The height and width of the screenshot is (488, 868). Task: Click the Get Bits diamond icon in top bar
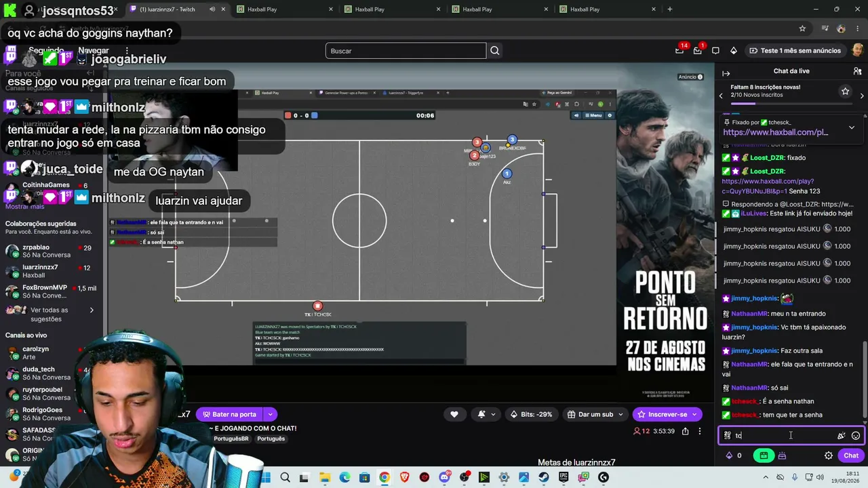point(733,51)
